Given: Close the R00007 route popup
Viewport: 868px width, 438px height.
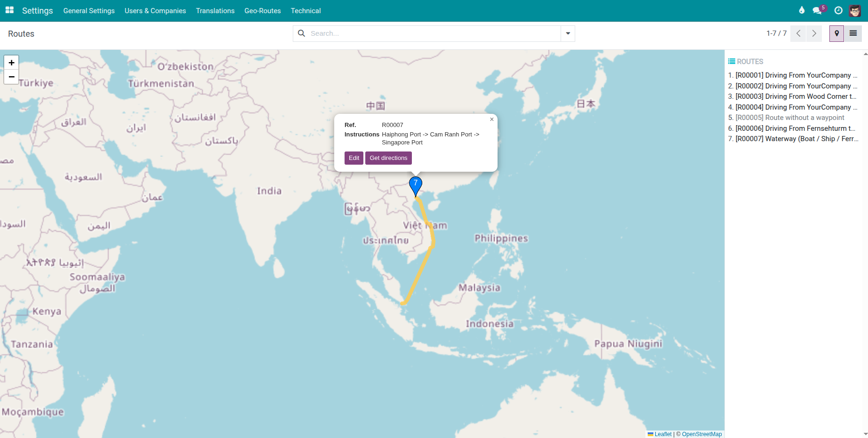Looking at the screenshot, I should pyautogui.click(x=491, y=119).
